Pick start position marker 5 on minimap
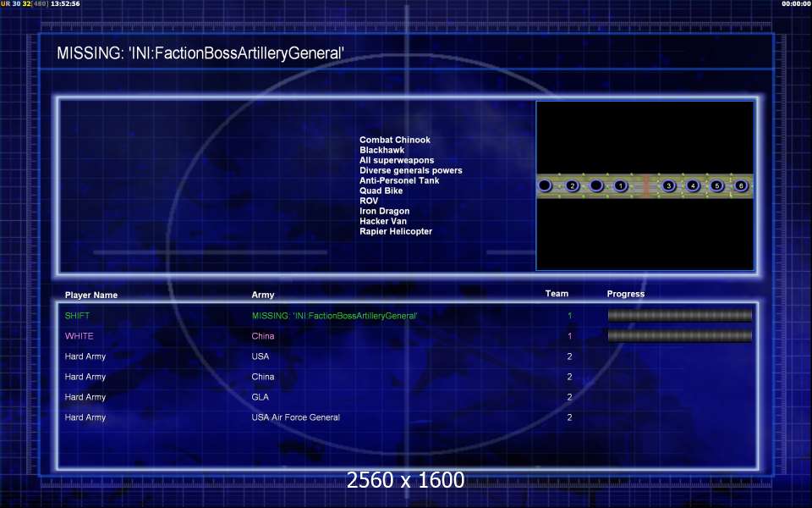 tap(716, 185)
